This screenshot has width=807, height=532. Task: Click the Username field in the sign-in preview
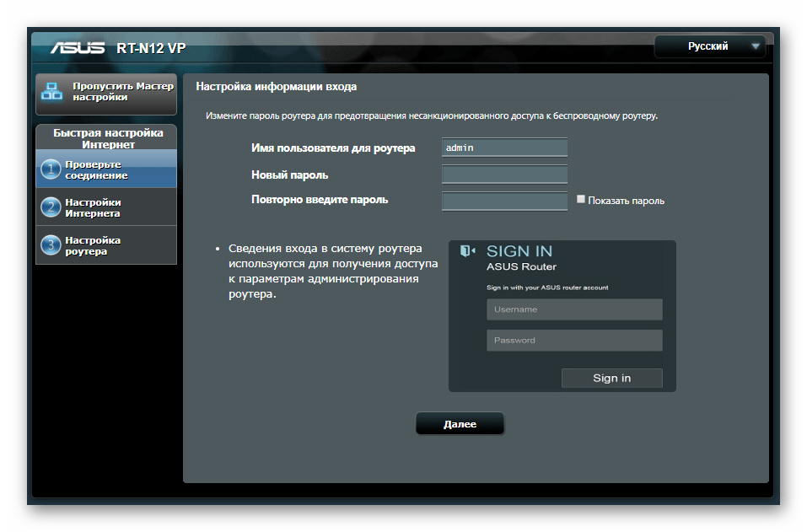(x=574, y=309)
